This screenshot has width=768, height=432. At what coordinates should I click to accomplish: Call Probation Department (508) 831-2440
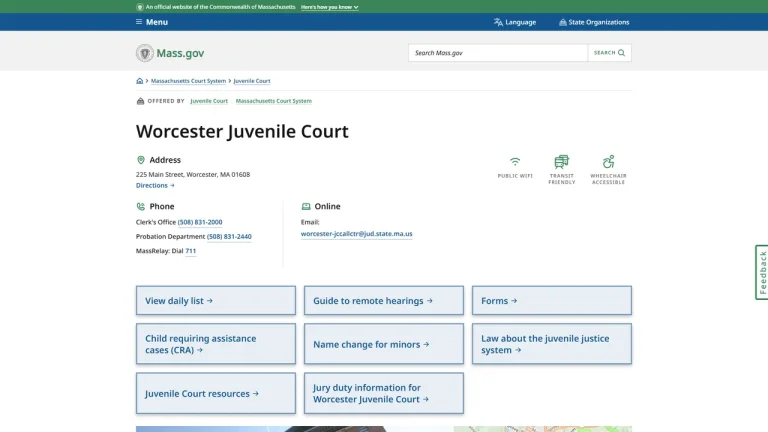click(x=229, y=236)
